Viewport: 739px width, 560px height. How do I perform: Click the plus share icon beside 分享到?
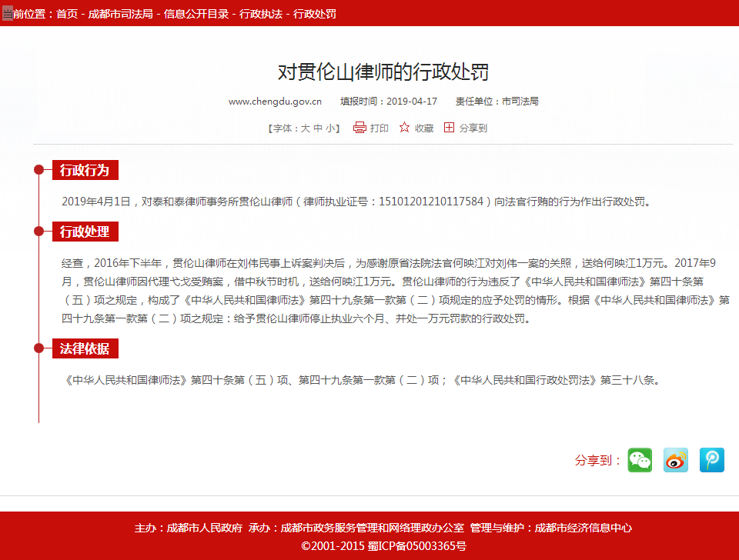(x=450, y=128)
